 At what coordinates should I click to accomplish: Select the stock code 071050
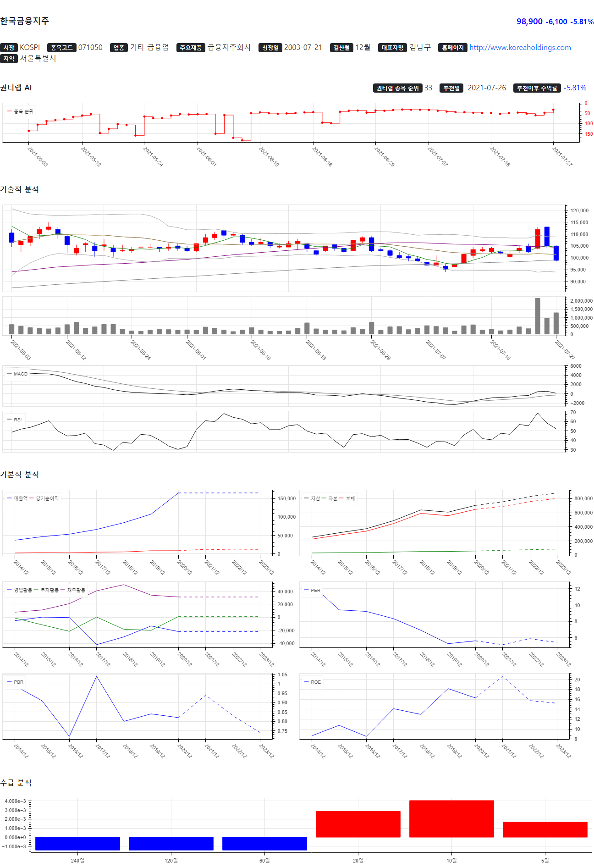(x=90, y=47)
